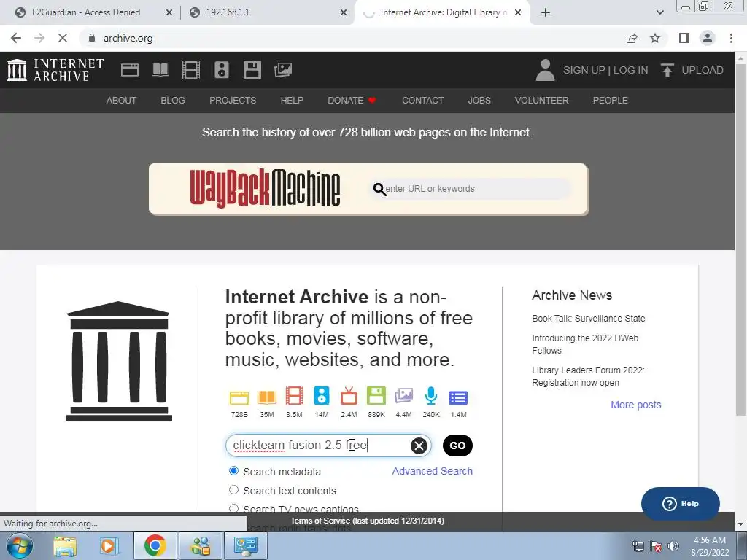Open the Audio speaker icon in top nav

(x=222, y=70)
